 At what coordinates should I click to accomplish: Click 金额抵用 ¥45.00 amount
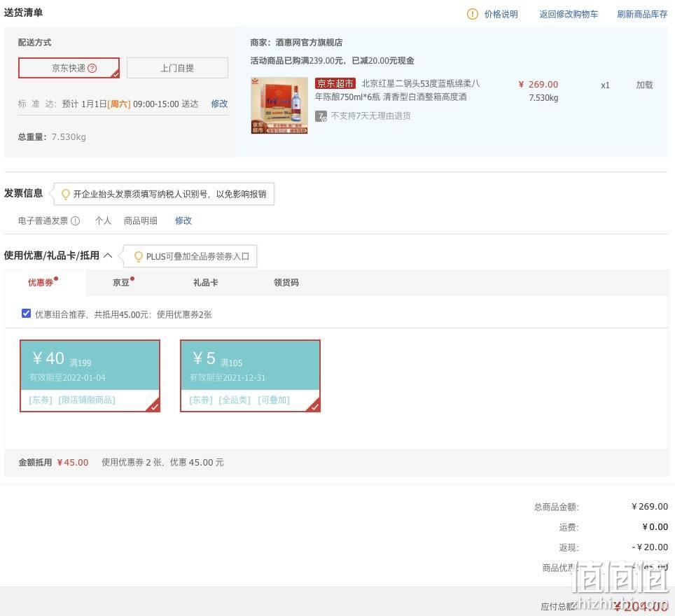pyautogui.click(x=72, y=462)
